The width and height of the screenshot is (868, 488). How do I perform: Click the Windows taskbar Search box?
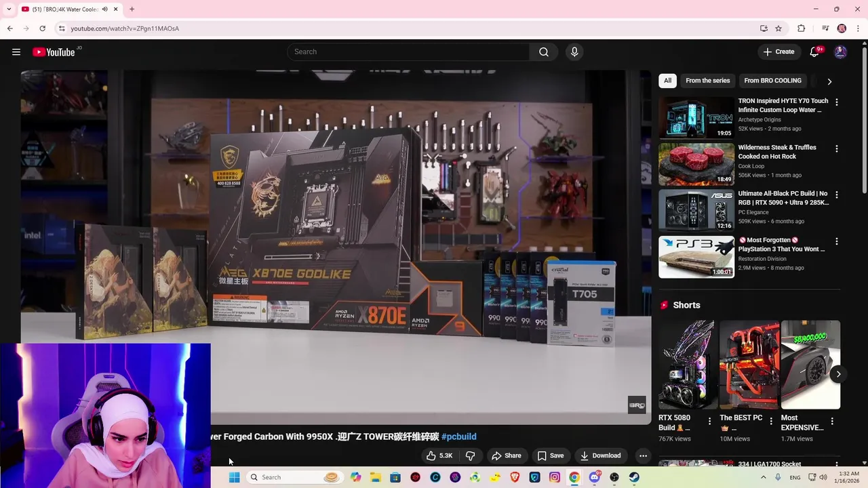click(x=294, y=477)
